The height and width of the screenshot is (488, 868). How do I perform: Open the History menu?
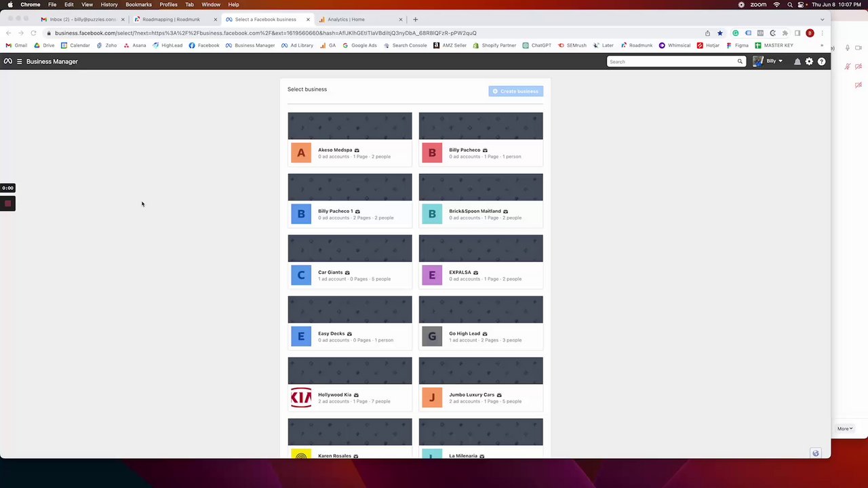109,5
